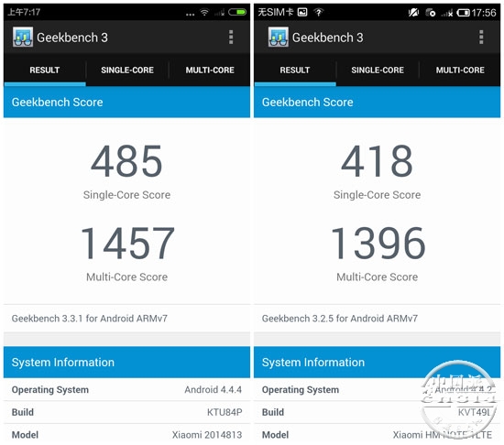Tap the 上午7:17 clock in left status bar
This screenshot has height=445, width=504.
[x=24, y=12]
